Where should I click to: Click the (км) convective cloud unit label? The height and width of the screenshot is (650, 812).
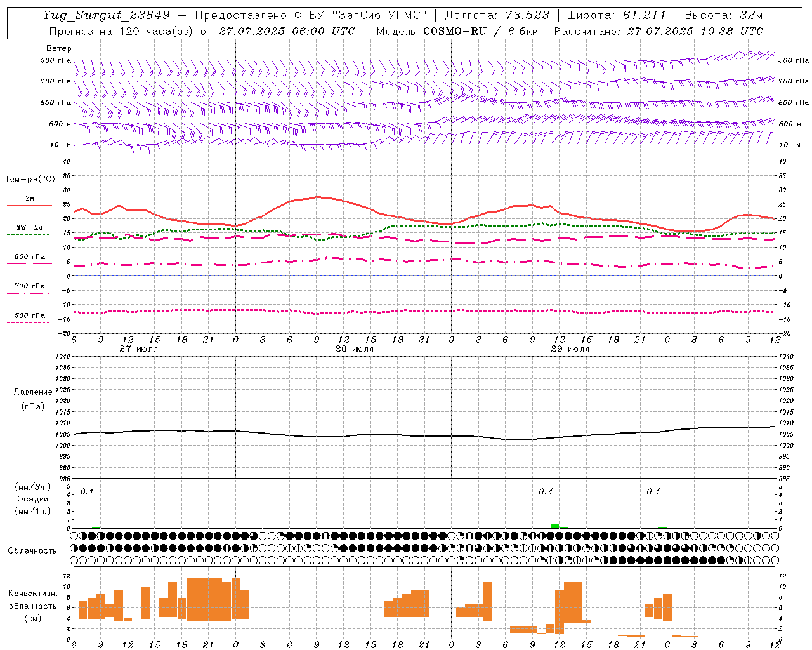click(x=33, y=618)
